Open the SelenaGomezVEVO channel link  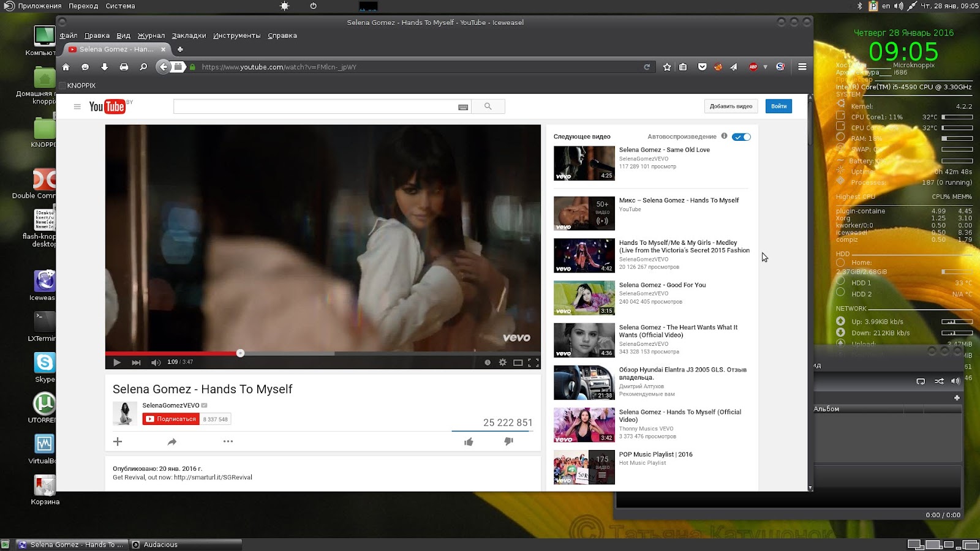tap(171, 405)
